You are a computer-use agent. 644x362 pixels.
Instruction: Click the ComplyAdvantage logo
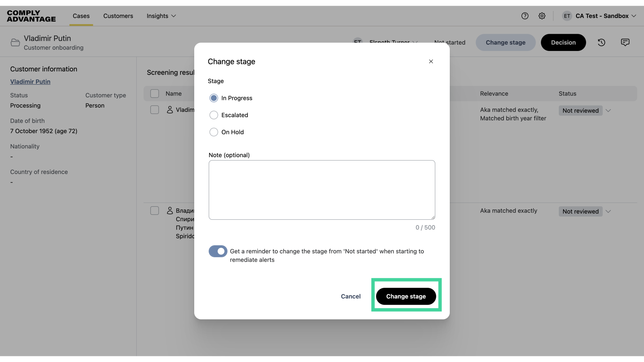[x=31, y=16]
